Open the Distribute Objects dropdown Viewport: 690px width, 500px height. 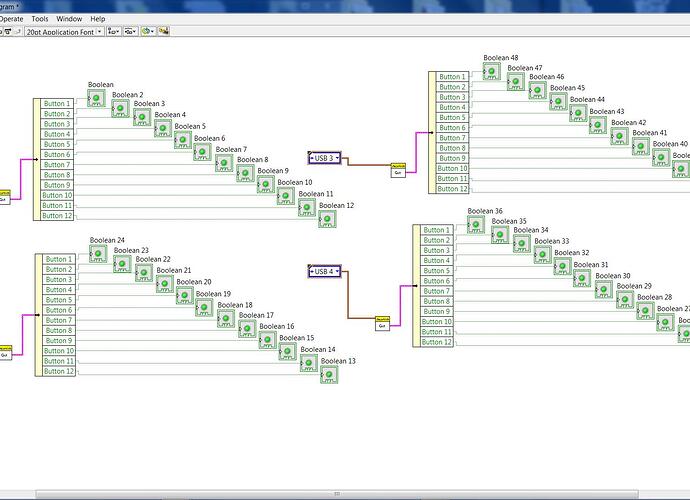(x=130, y=32)
